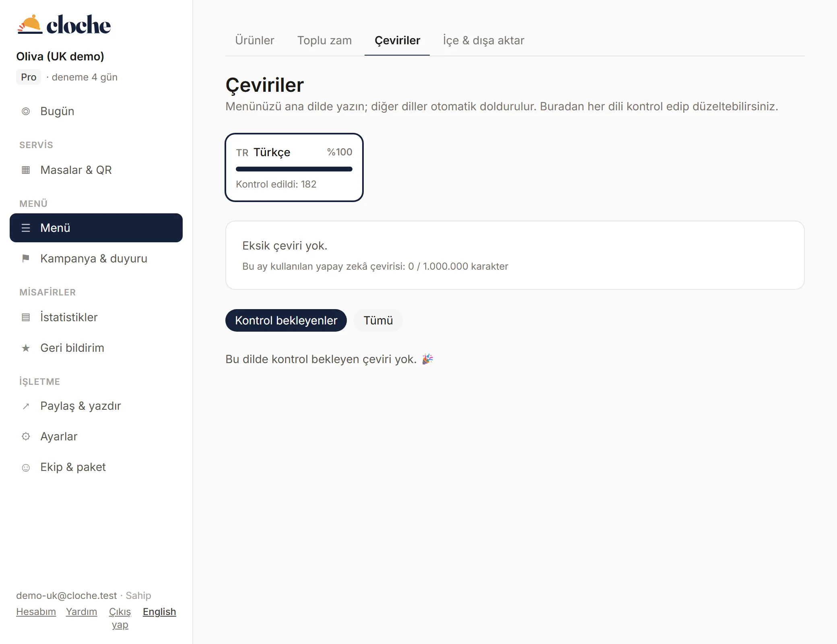Viewport: 837px width, 644px height.
Task: Click the Pro plan badge
Action: pos(29,77)
